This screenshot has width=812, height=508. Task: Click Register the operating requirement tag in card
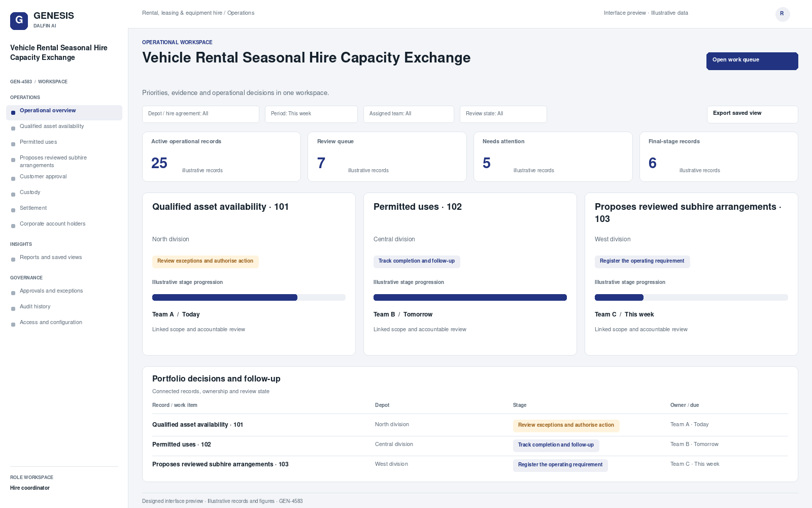pos(642,261)
